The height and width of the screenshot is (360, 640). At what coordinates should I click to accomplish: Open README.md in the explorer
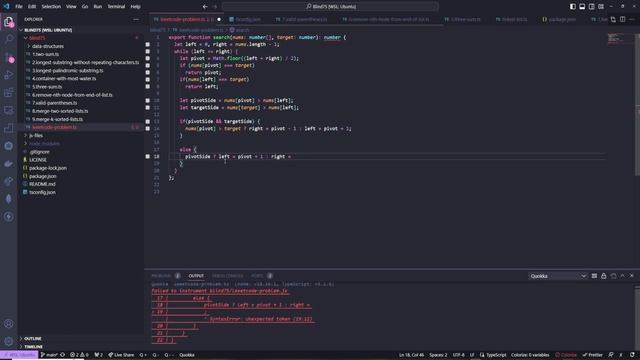42,184
